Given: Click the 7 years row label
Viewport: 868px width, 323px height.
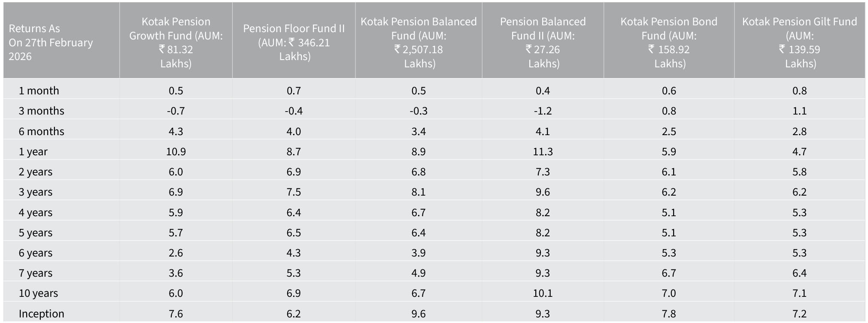Looking at the screenshot, I should pyautogui.click(x=35, y=273).
